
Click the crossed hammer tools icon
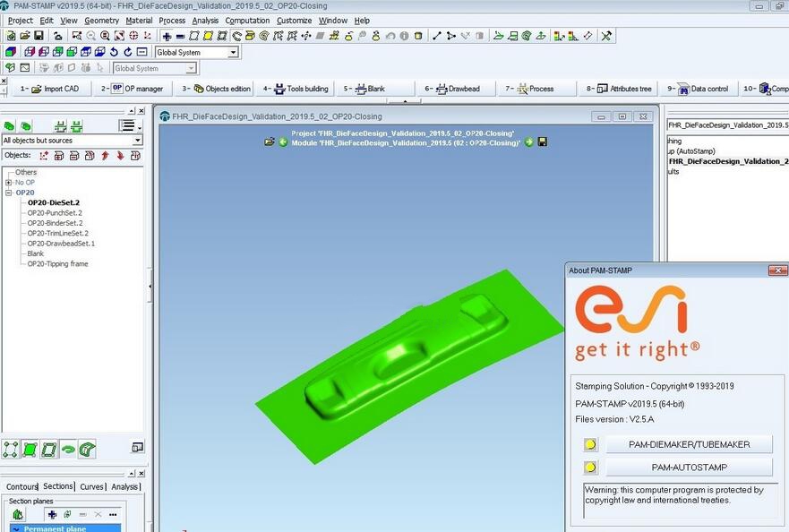pyautogui.click(x=606, y=36)
